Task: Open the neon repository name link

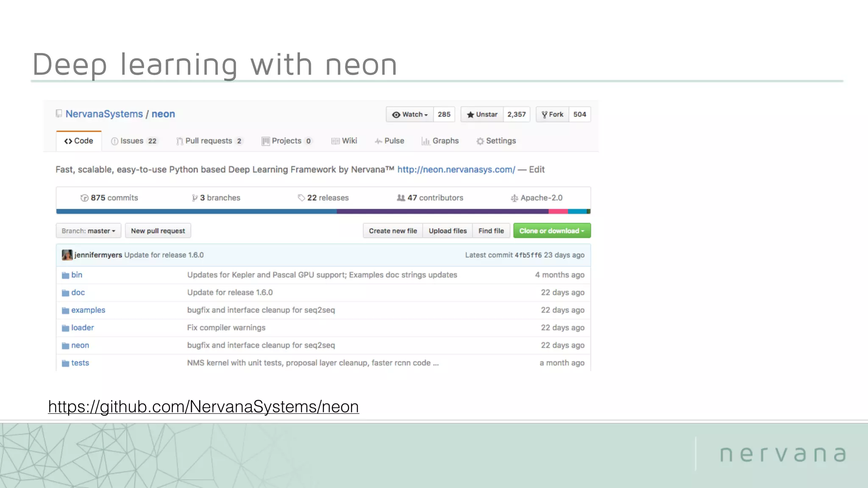Action: (x=163, y=114)
